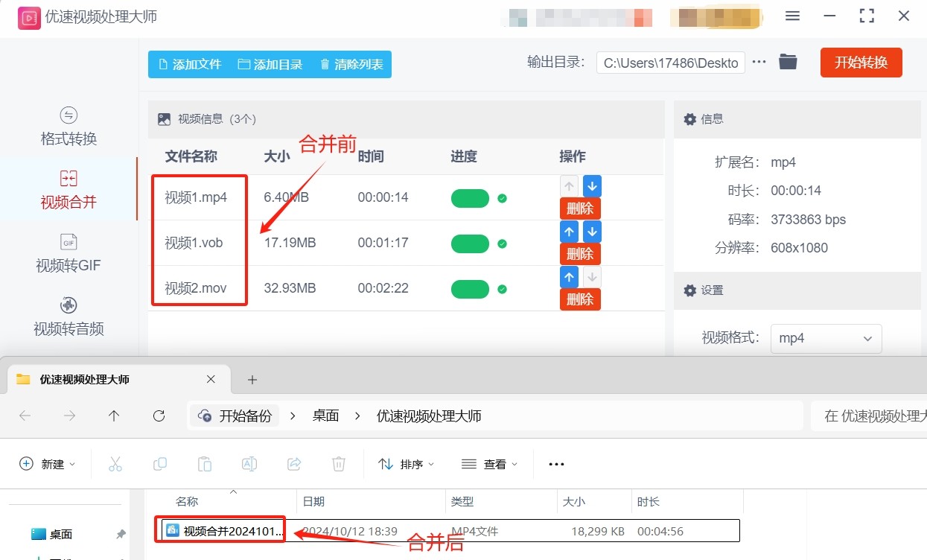Open the 新建 dropdown in explorer
This screenshot has height=560, width=927.
coord(48,464)
